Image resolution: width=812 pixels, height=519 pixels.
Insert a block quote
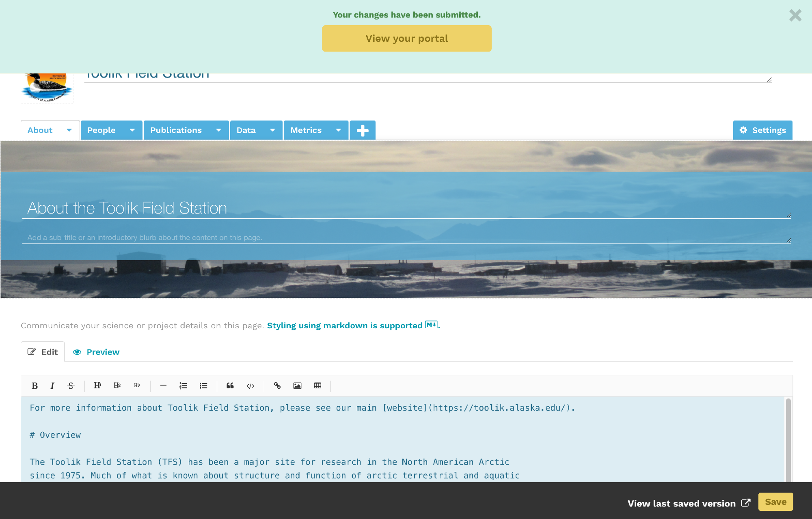click(230, 385)
